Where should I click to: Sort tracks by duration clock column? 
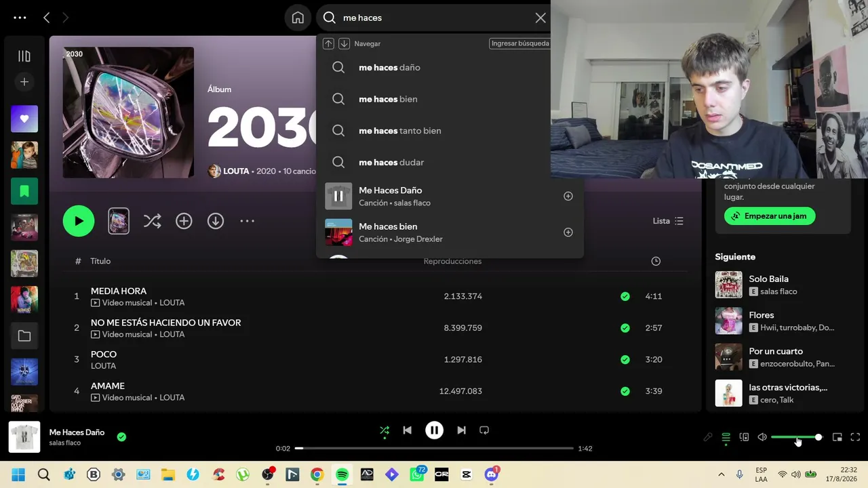656,261
